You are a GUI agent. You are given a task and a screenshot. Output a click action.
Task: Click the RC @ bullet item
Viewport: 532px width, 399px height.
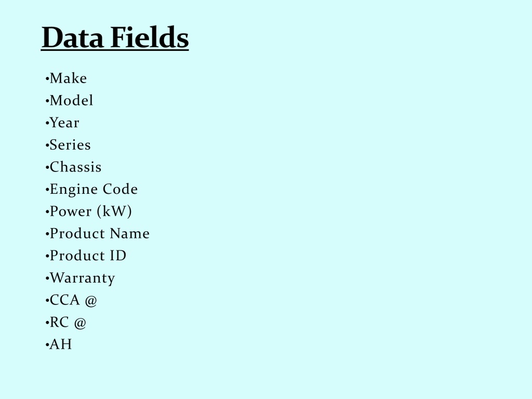click(66, 322)
